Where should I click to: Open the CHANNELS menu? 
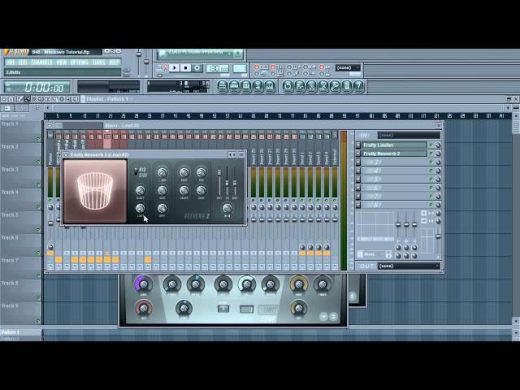tap(42, 62)
